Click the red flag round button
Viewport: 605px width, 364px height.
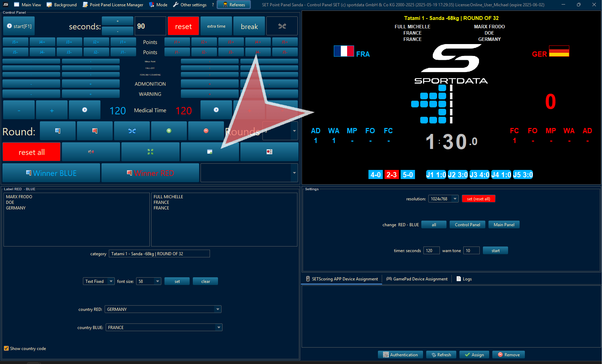95,131
